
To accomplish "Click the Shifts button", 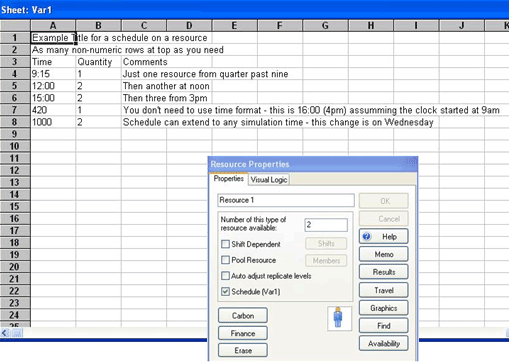I will [326, 243].
